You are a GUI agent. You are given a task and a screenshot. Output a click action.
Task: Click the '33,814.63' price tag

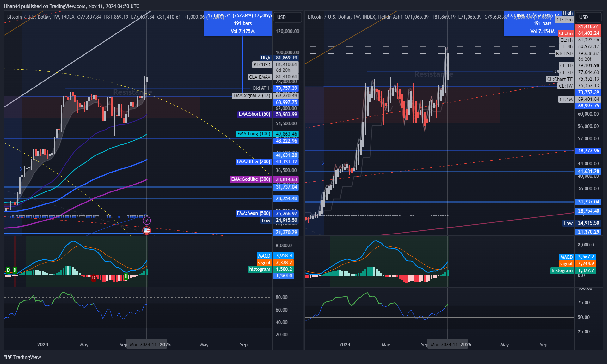[286, 179]
